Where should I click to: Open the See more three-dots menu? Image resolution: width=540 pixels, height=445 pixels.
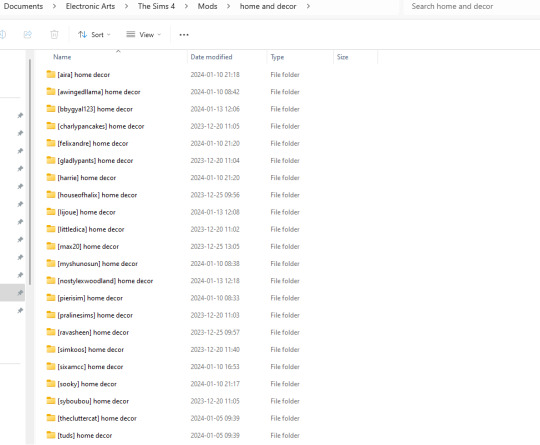[184, 35]
